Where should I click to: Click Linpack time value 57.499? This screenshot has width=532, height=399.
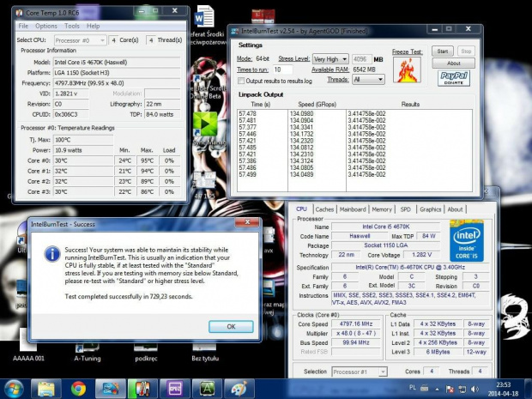247,175
